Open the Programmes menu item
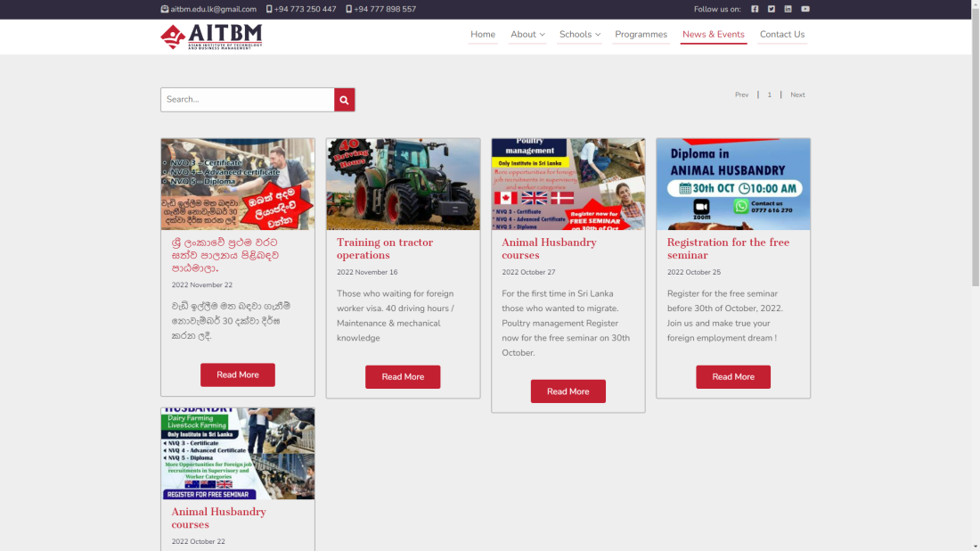The image size is (980, 551). coord(641,35)
